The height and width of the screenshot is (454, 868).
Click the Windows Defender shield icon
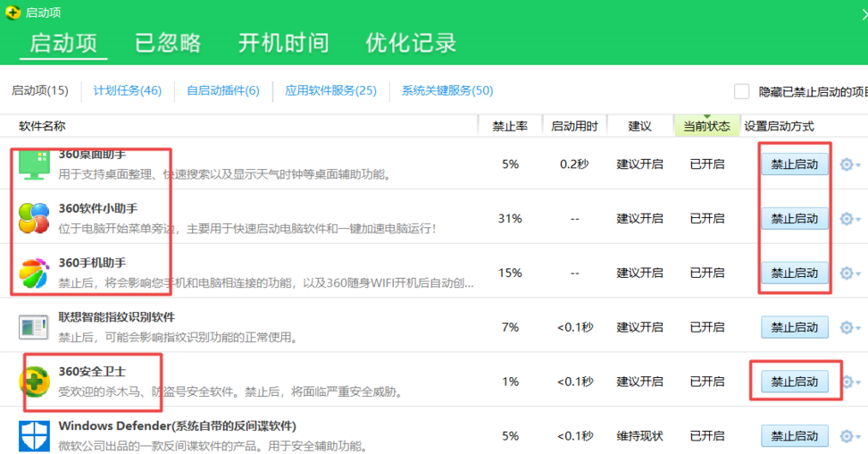coord(34,436)
